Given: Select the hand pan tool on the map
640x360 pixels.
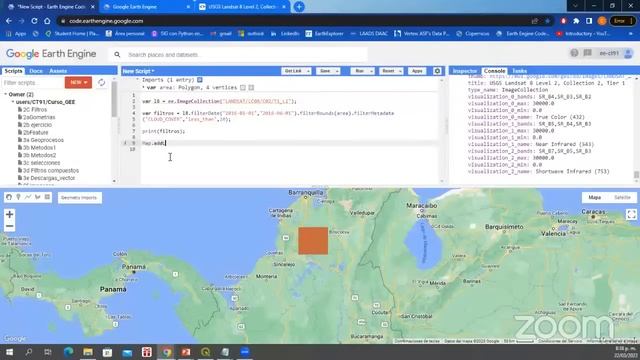Looking at the screenshot, I should tap(9, 197).
